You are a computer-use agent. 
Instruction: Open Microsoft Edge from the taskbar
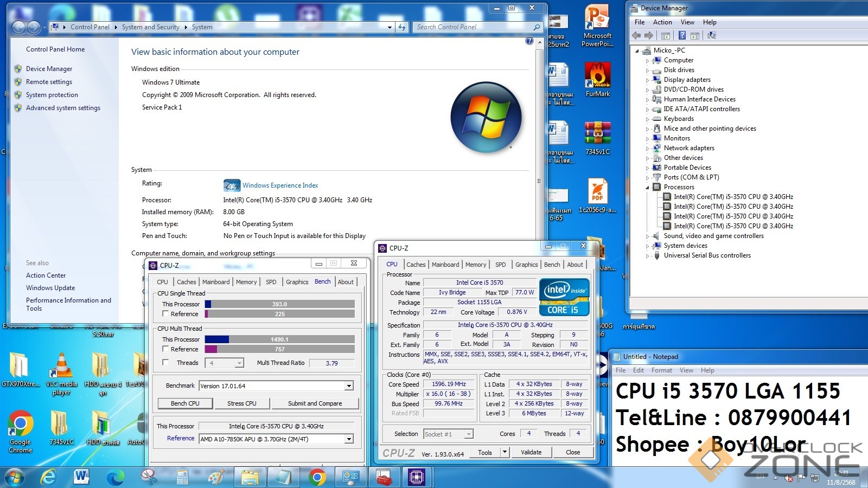click(x=116, y=477)
